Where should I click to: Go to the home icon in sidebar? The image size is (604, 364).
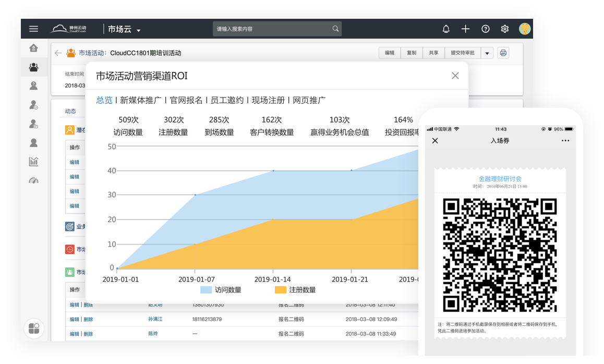click(x=34, y=48)
